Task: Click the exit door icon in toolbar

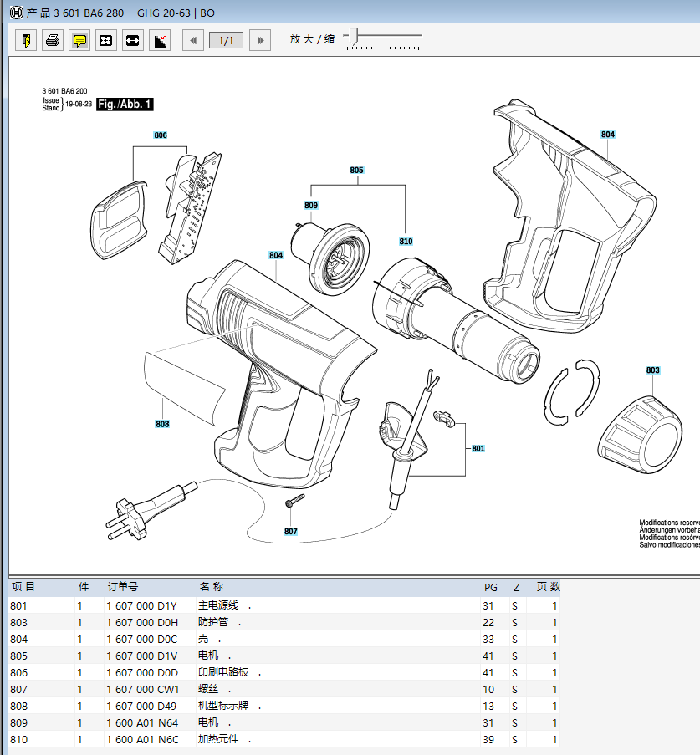Action: (26, 40)
